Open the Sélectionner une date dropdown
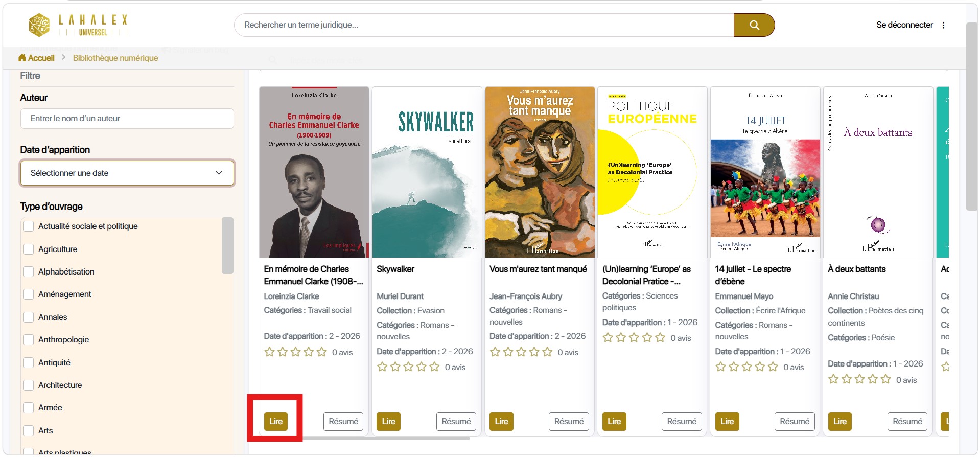The height and width of the screenshot is (457, 980). 127,173
